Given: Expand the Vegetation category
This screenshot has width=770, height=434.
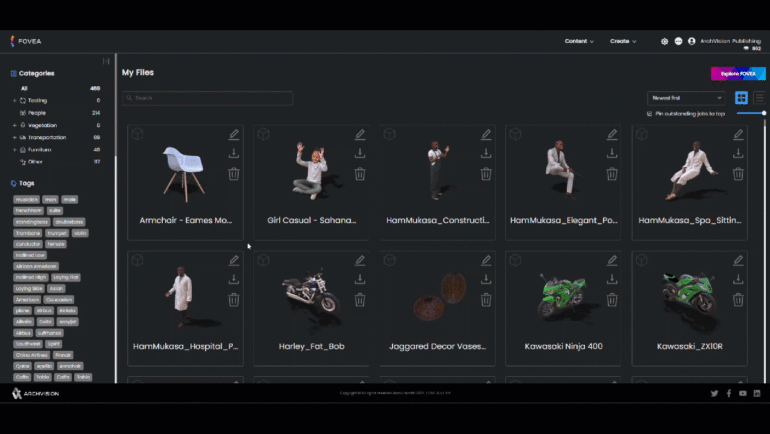Looking at the screenshot, I should coord(14,125).
